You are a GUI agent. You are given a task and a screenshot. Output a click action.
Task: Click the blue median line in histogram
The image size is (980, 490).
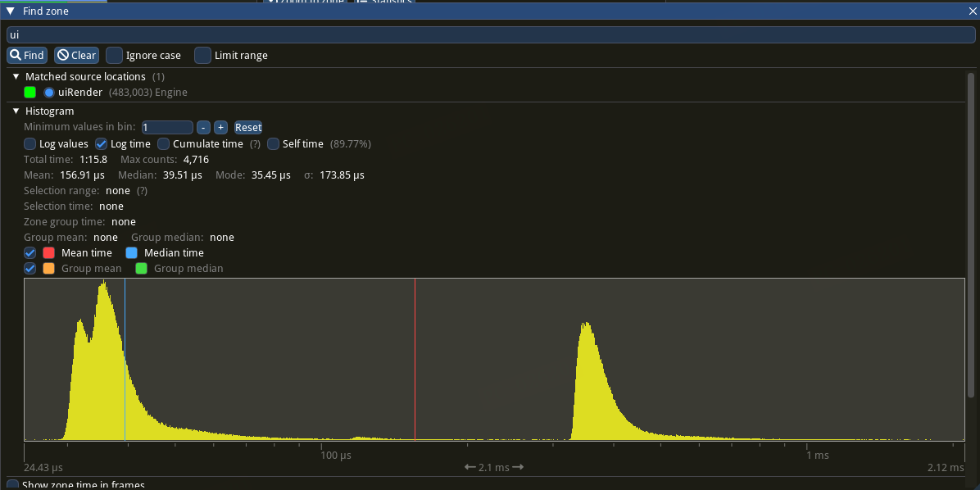click(x=125, y=360)
